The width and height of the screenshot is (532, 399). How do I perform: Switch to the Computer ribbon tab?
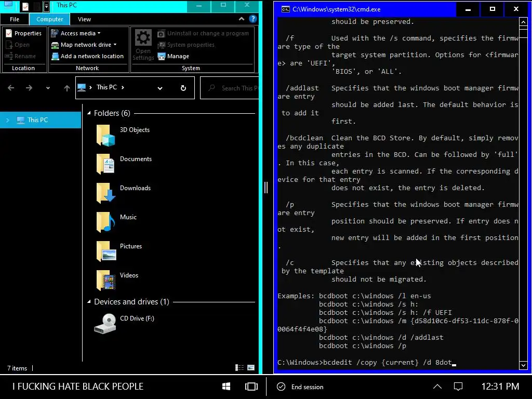coord(49,19)
